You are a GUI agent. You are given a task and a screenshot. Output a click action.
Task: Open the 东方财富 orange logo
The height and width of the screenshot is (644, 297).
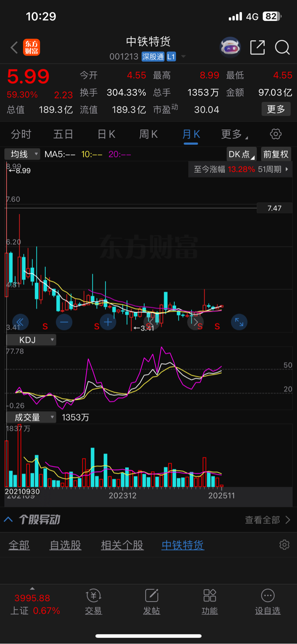(31, 47)
